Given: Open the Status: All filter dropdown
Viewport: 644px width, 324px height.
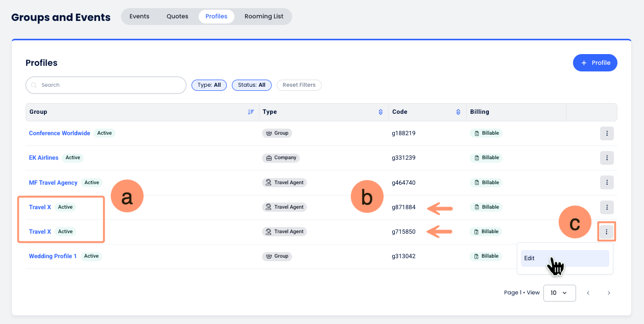Looking at the screenshot, I should [251, 85].
